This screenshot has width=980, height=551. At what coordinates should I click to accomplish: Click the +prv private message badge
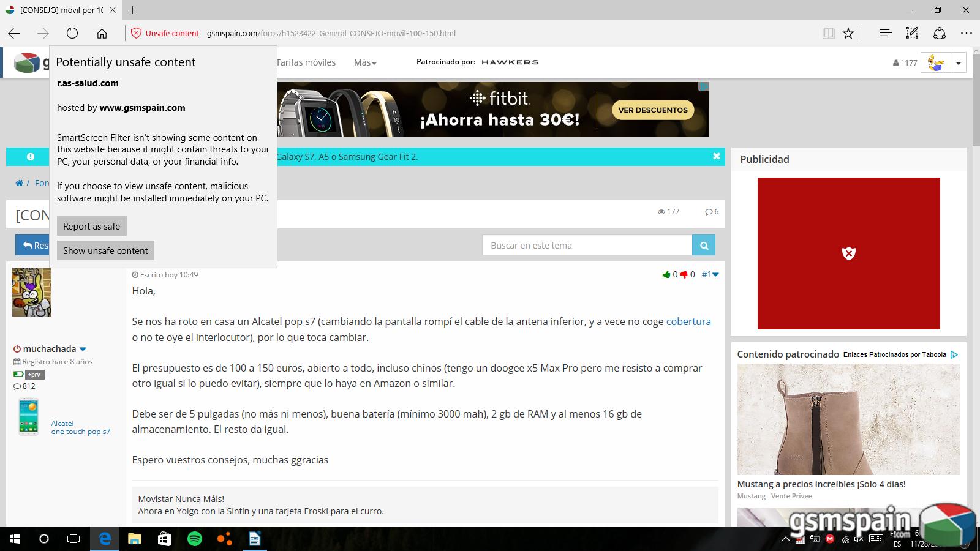[35, 374]
